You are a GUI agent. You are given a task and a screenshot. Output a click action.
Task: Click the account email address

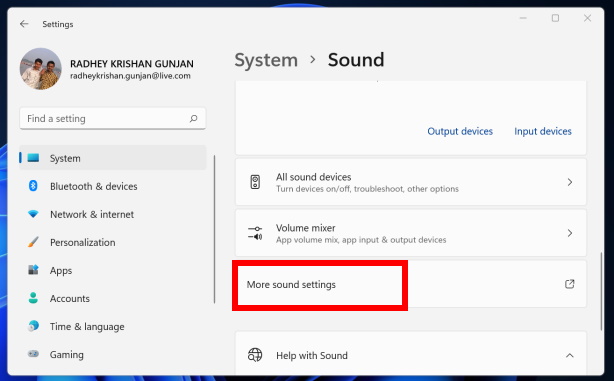click(130, 76)
